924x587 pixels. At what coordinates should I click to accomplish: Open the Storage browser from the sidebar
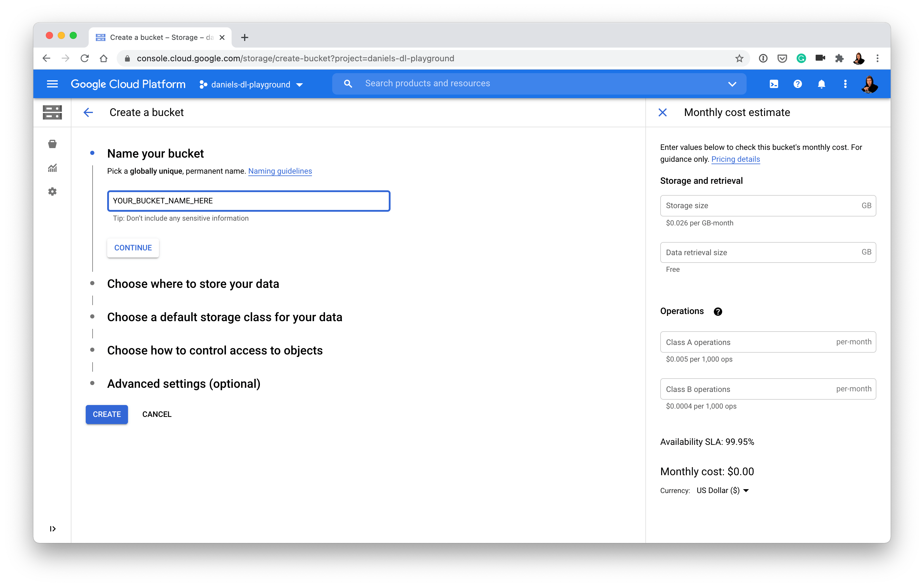52,144
